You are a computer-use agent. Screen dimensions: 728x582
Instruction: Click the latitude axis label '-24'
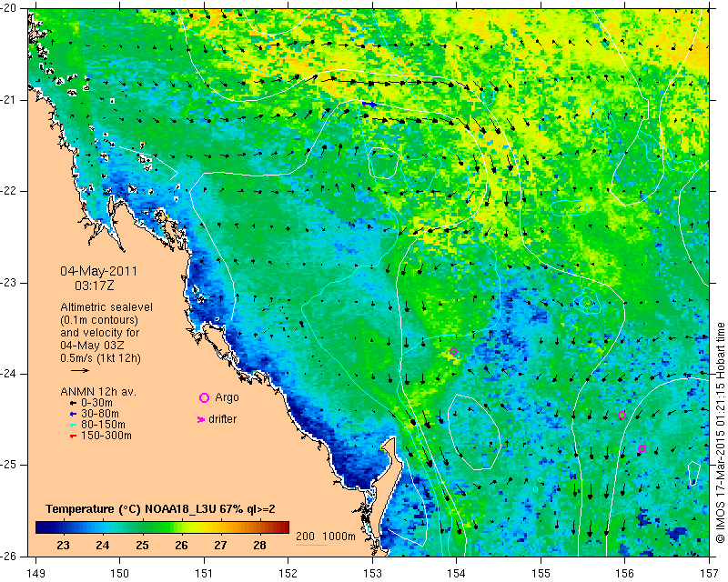coord(9,374)
